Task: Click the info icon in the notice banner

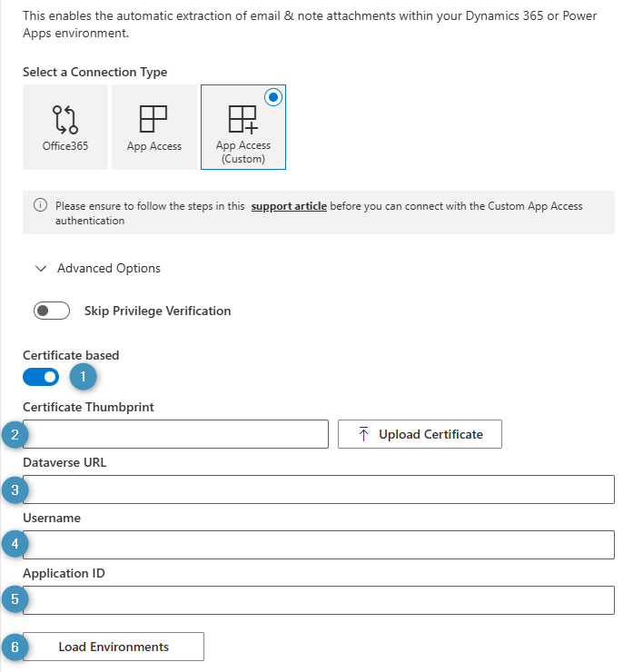Action: tap(40, 206)
